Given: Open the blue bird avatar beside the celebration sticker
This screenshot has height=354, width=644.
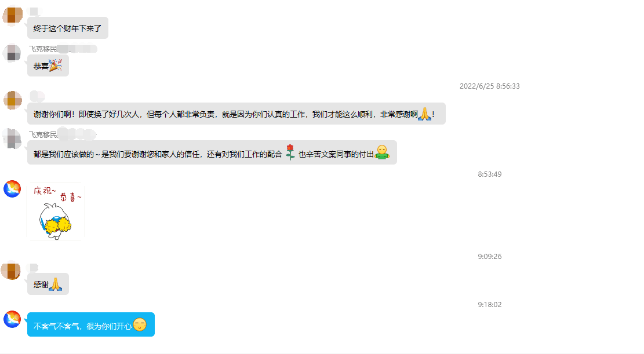Looking at the screenshot, I should pos(12,188).
